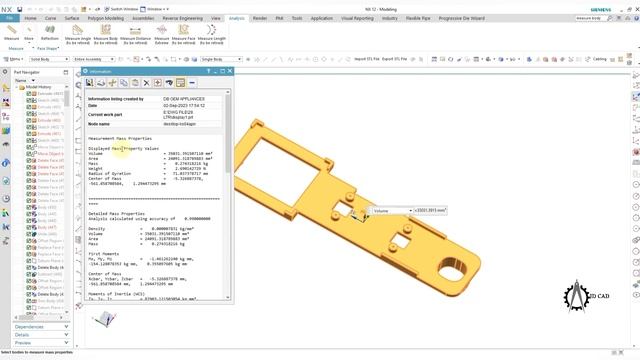Click the save disk icon in title bar
Image resolution: width=640 pixels, height=360 pixels.
tap(19, 9)
